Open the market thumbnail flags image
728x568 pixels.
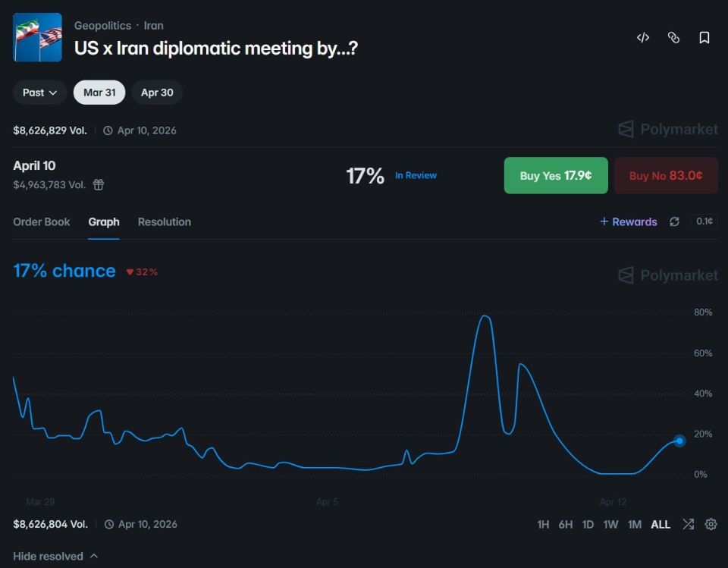coord(38,37)
